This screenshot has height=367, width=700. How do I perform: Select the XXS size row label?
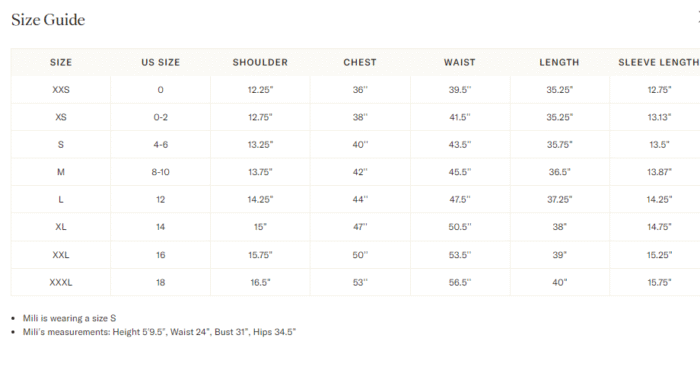click(x=61, y=90)
